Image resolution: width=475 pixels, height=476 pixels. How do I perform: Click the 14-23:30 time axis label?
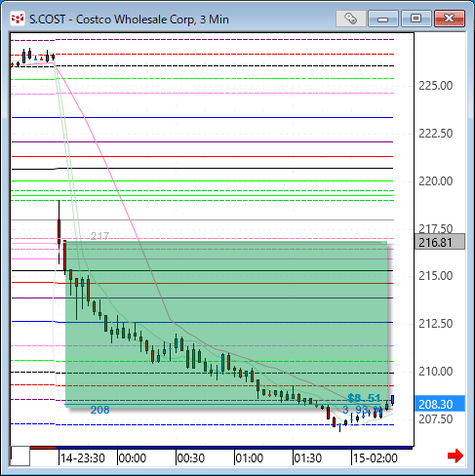click(83, 458)
